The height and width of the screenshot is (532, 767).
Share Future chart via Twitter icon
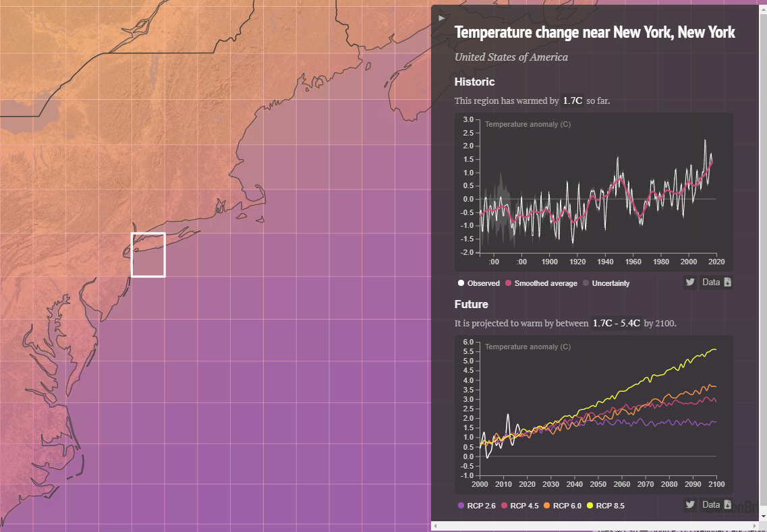click(689, 504)
